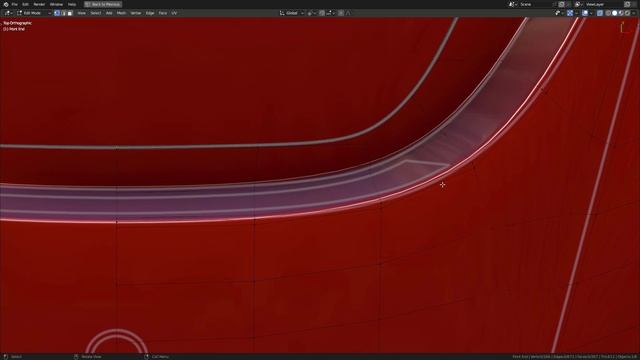
Task: Open the Window menu
Action: coord(56,4)
